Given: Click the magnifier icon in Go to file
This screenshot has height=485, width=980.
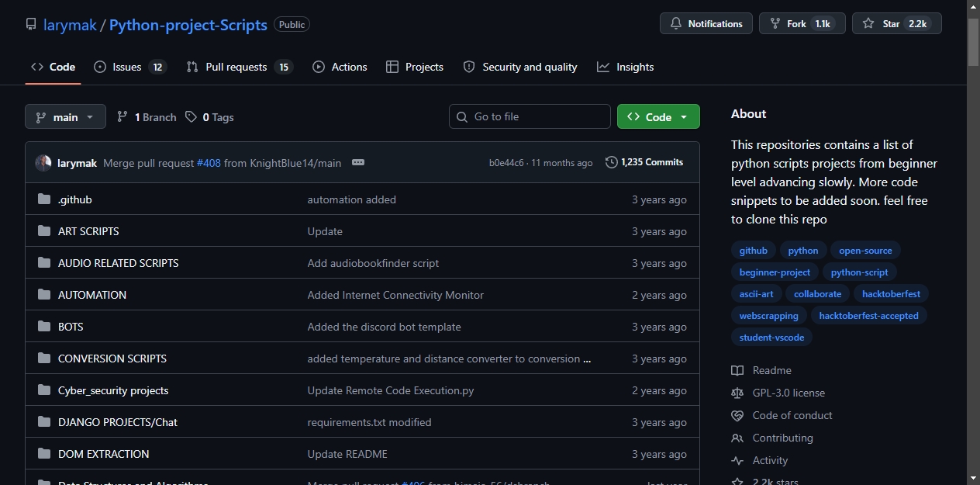Looking at the screenshot, I should pyautogui.click(x=463, y=116).
